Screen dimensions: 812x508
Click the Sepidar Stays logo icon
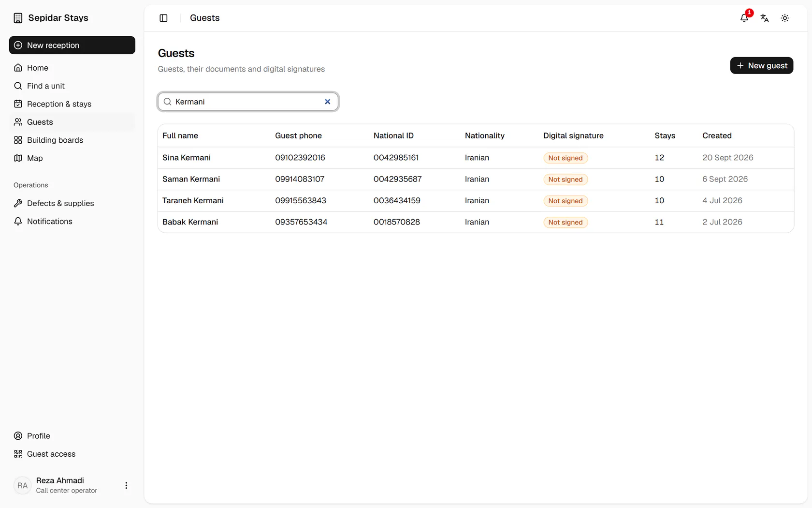(x=18, y=18)
